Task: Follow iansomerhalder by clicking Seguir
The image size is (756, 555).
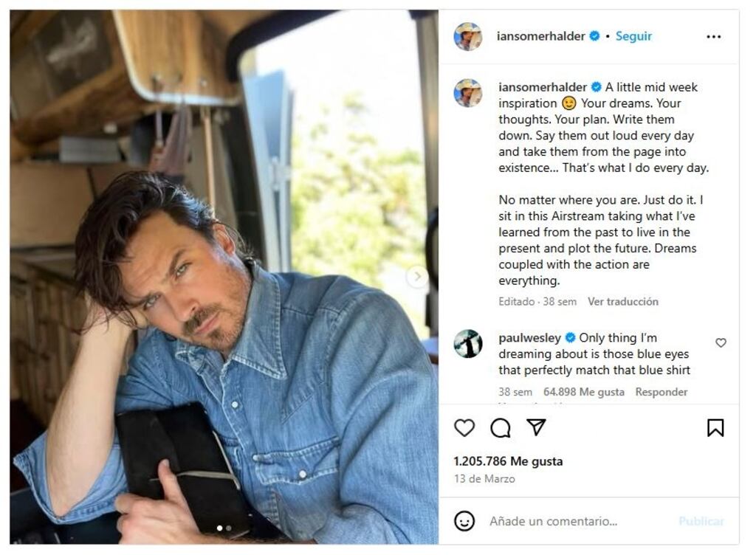Action: point(633,33)
